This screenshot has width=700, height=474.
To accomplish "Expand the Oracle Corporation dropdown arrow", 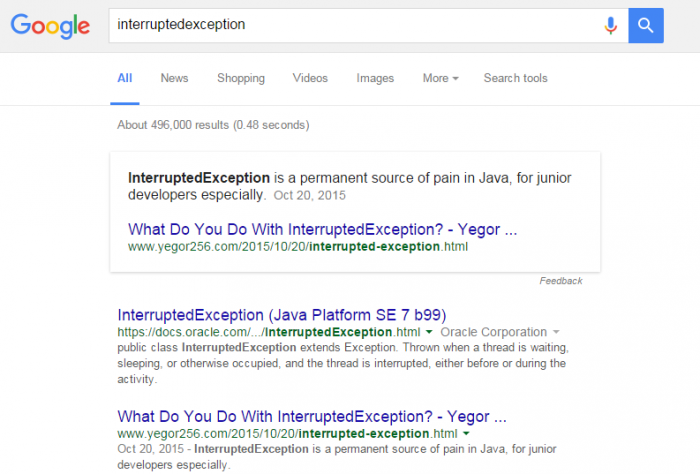I will (556, 332).
